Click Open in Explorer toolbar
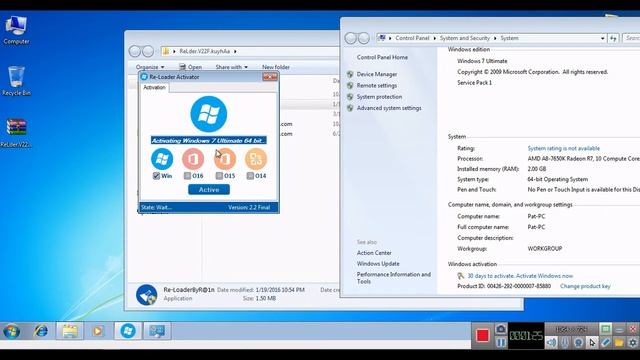 click(191, 67)
